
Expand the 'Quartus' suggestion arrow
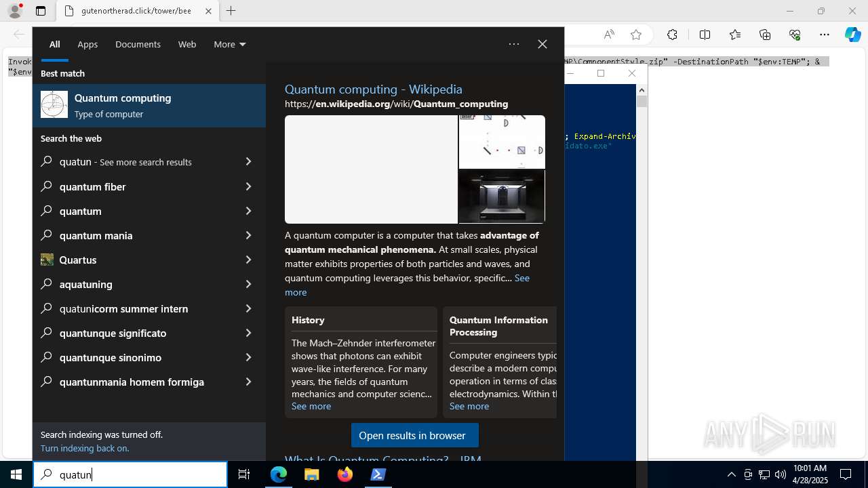(248, 260)
